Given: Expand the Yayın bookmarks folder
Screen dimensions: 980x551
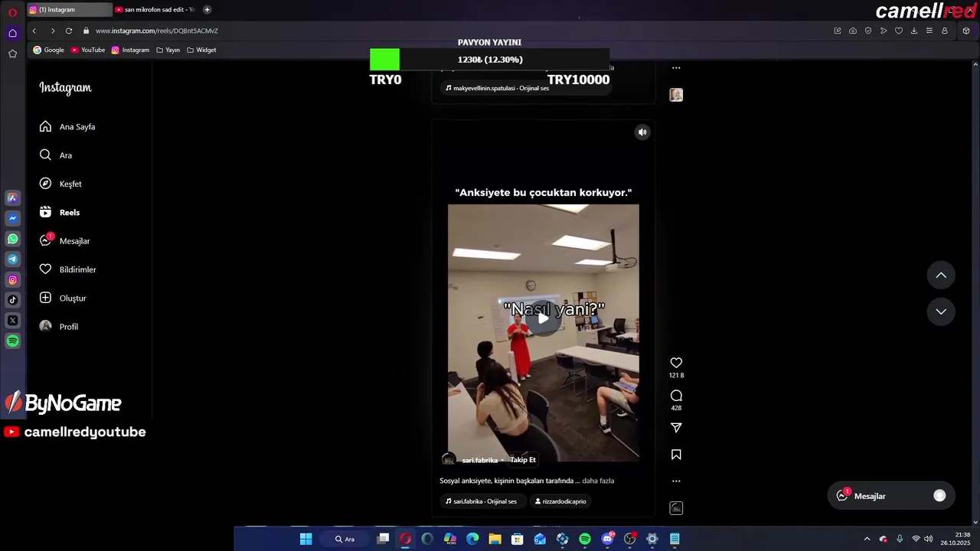Looking at the screenshot, I should [168, 50].
